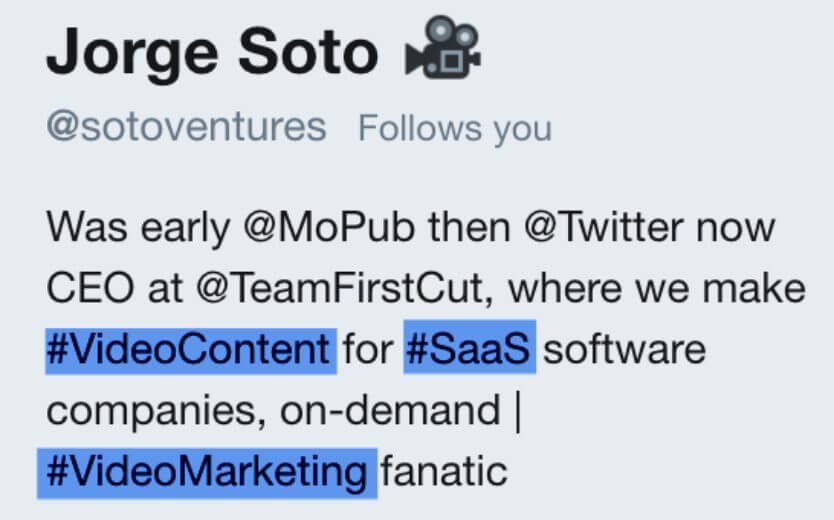Select the #SaaS hashtag
The image size is (834, 520).
[469, 351]
